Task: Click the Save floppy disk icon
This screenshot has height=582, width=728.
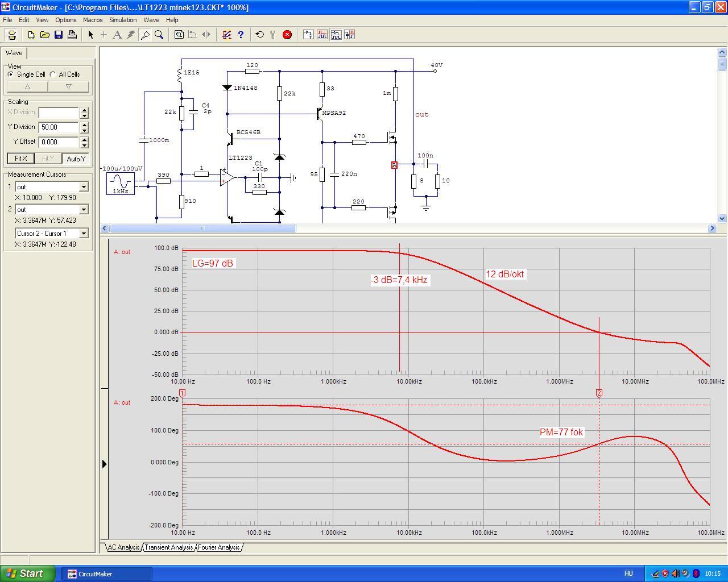Action: click(59, 35)
